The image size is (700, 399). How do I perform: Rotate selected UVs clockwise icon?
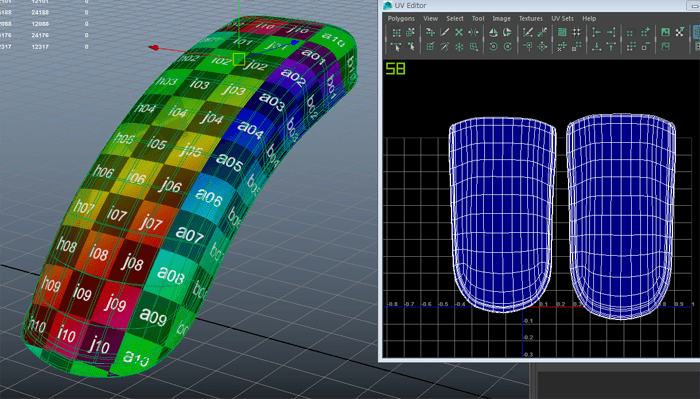[508, 46]
